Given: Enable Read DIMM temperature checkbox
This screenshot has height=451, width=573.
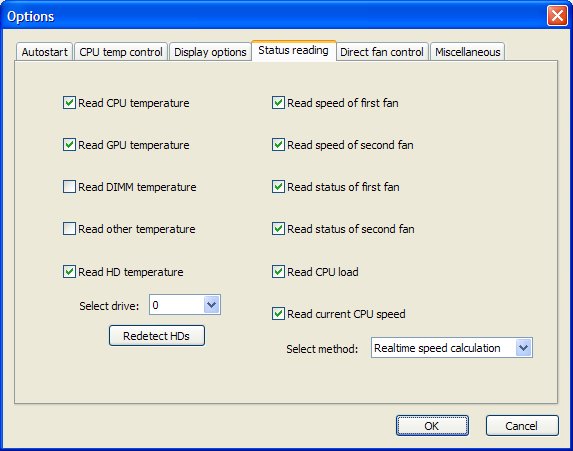Looking at the screenshot, I should [x=69, y=187].
